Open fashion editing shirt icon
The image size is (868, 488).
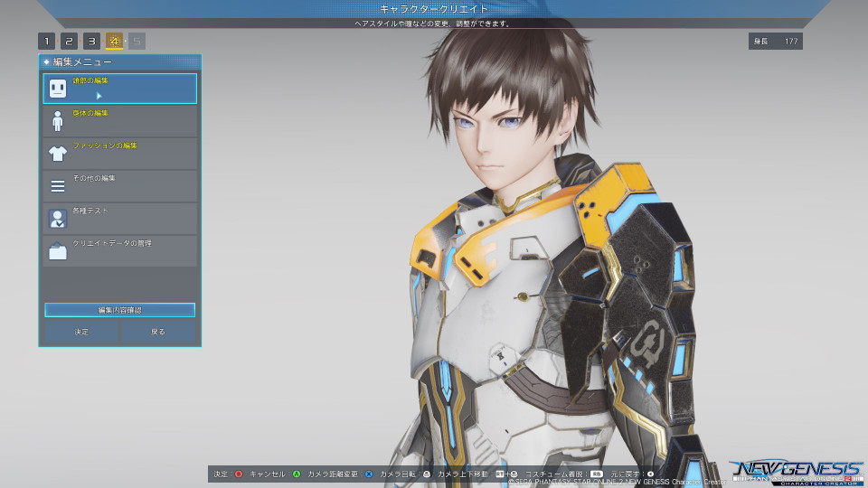pos(58,154)
